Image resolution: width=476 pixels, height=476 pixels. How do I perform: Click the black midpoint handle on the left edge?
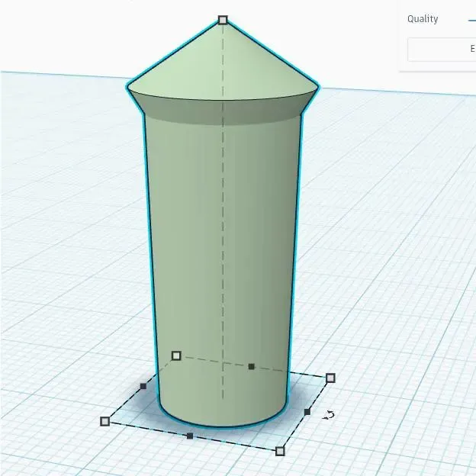point(143,386)
